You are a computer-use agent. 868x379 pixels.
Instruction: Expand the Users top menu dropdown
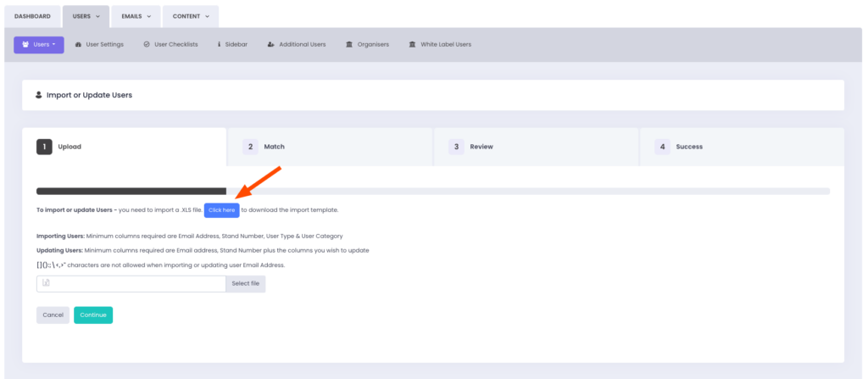point(86,16)
